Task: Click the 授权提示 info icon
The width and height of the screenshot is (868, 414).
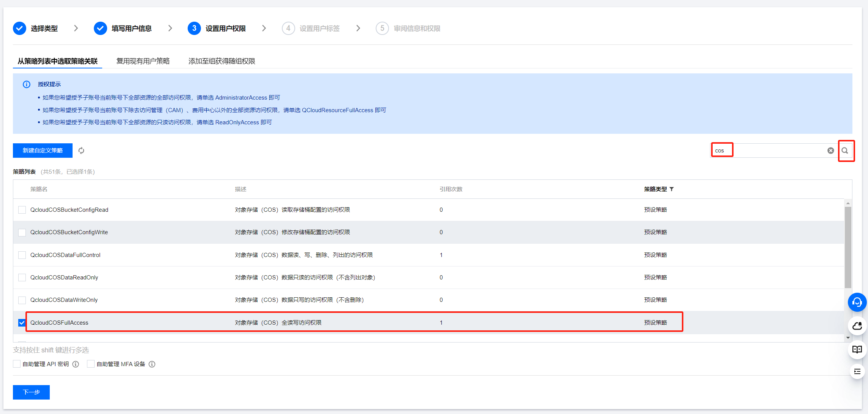Action: tap(27, 84)
